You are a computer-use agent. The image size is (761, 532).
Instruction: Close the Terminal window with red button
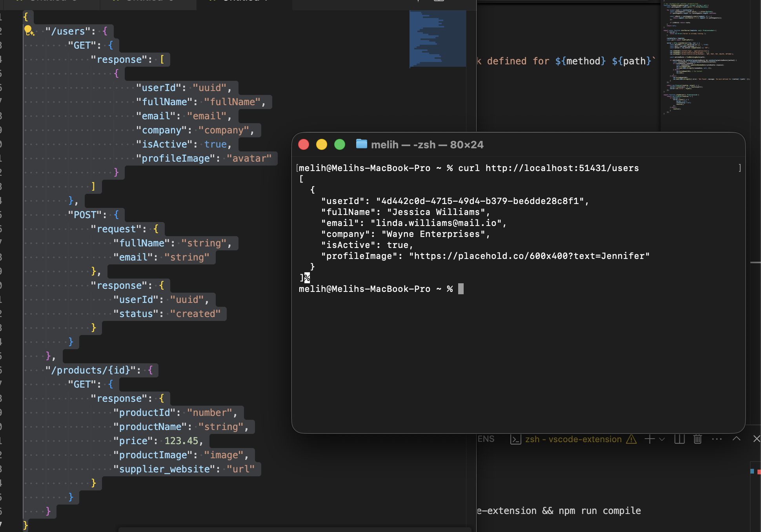pyautogui.click(x=304, y=144)
